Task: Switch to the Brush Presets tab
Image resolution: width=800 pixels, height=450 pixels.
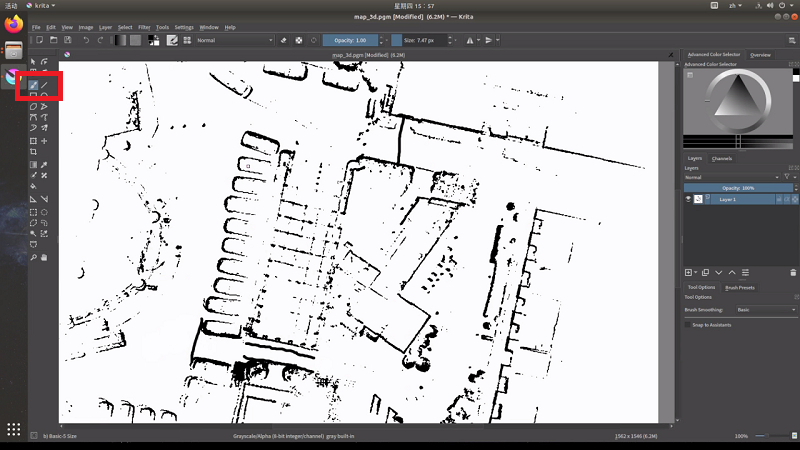Action: point(740,287)
